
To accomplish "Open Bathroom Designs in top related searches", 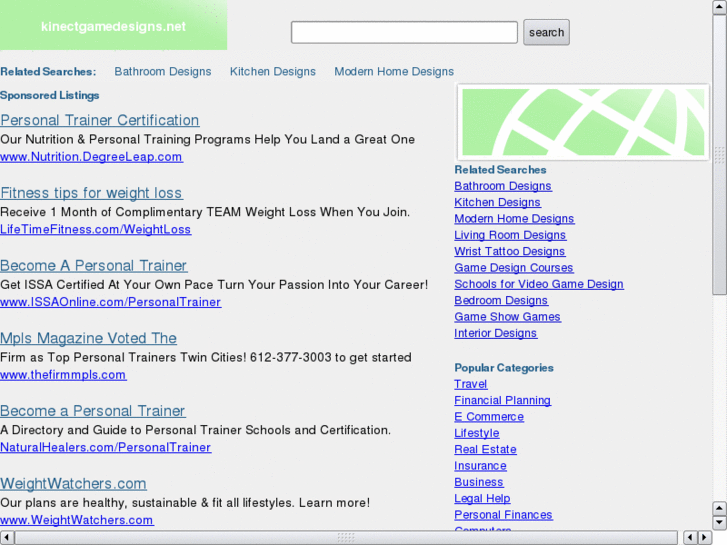I will [163, 71].
